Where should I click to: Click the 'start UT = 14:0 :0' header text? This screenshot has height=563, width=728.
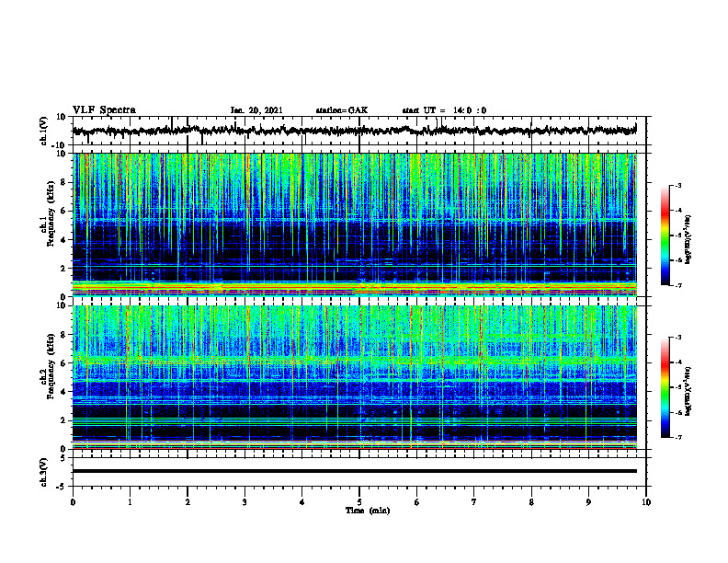tap(444, 110)
